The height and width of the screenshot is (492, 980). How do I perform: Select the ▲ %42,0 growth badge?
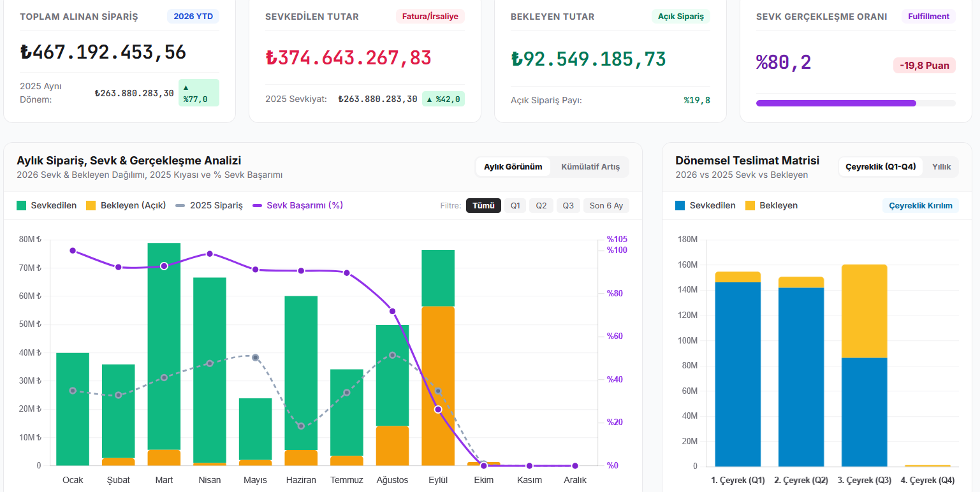[x=443, y=99]
